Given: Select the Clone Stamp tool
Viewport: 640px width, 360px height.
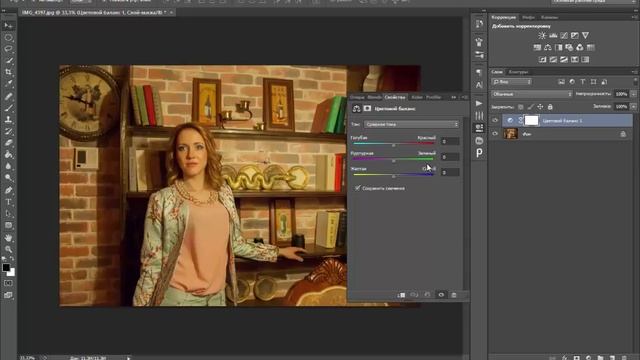Looking at the screenshot, I should pos(8,120).
